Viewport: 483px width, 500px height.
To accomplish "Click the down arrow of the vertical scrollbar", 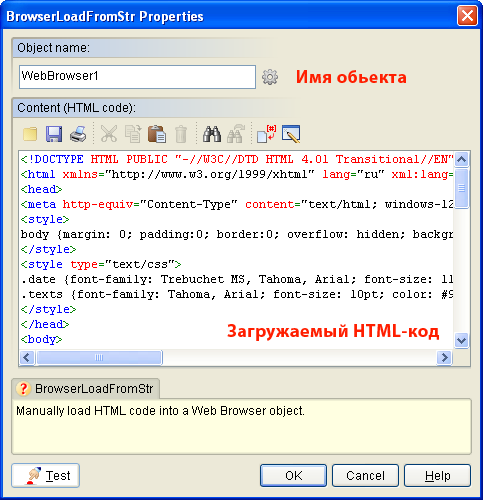I will 461,341.
